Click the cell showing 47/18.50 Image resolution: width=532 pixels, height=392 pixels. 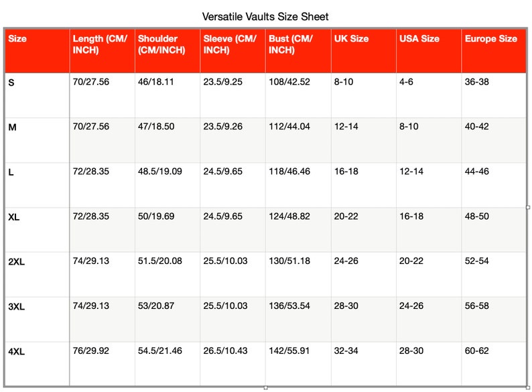[x=168, y=140]
